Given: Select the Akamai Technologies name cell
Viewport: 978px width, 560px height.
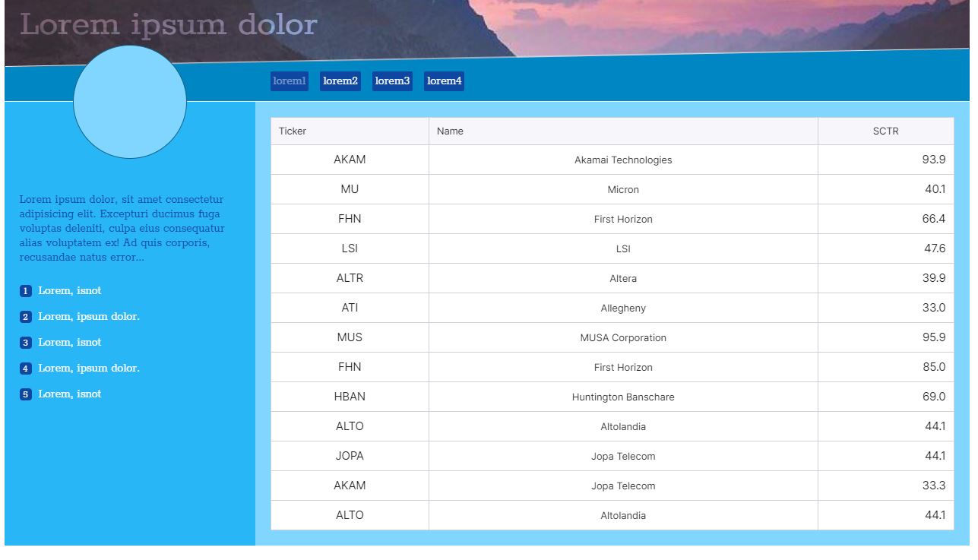Looking at the screenshot, I should point(623,160).
